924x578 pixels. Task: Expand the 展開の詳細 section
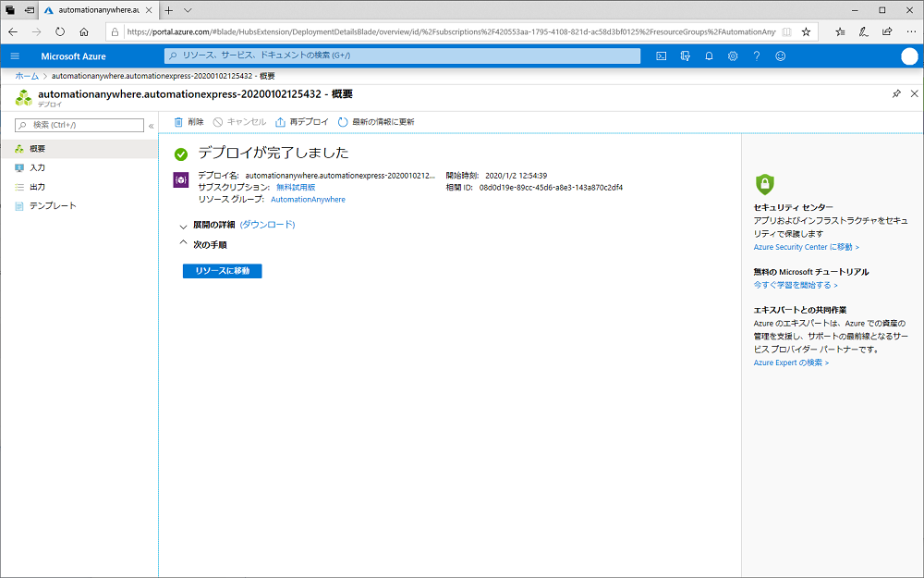tap(183, 226)
